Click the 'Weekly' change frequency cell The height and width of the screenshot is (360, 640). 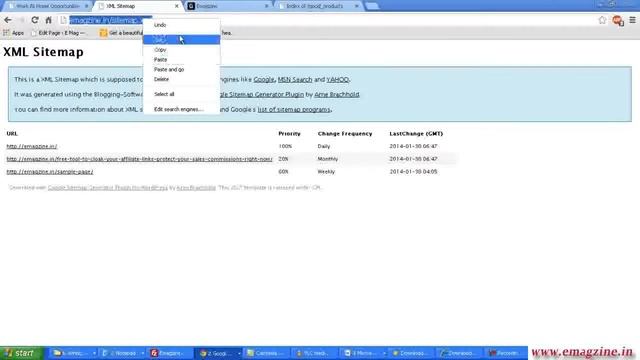pos(326,171)
